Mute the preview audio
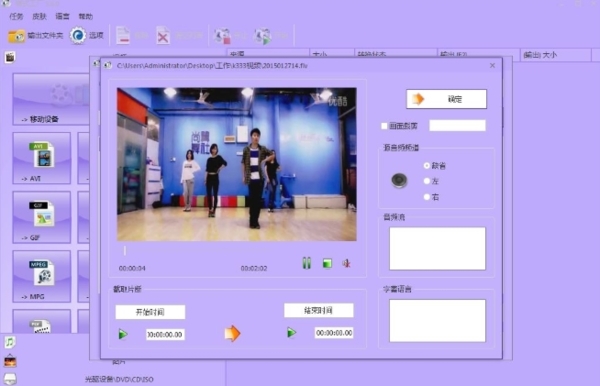600x386 pixels. [347, 263]
